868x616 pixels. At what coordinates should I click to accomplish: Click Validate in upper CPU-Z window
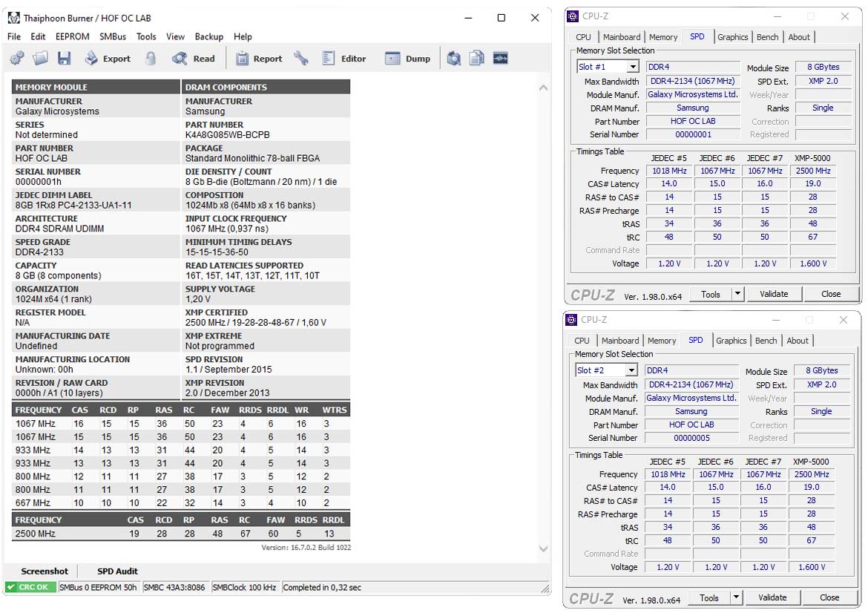tap(774, 294)
